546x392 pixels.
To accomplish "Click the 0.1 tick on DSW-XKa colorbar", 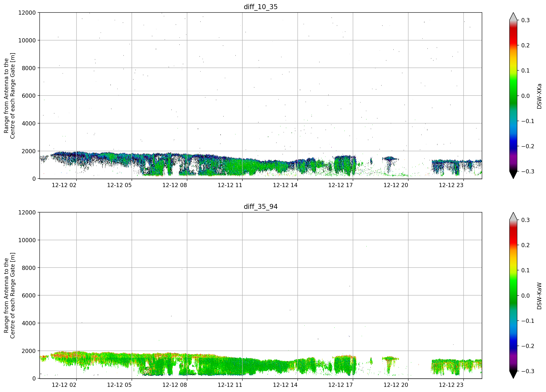I will 526,71.
